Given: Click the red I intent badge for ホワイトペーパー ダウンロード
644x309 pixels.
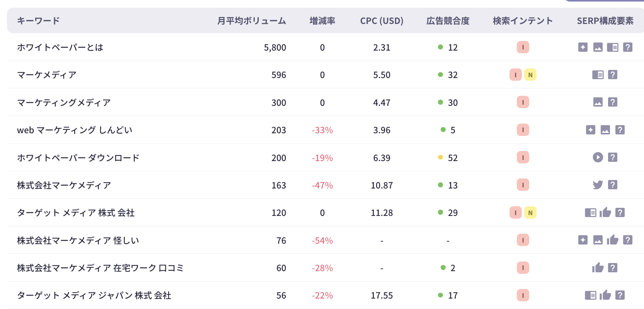Looking at the screenshot, I should click(x=523, y=158).
